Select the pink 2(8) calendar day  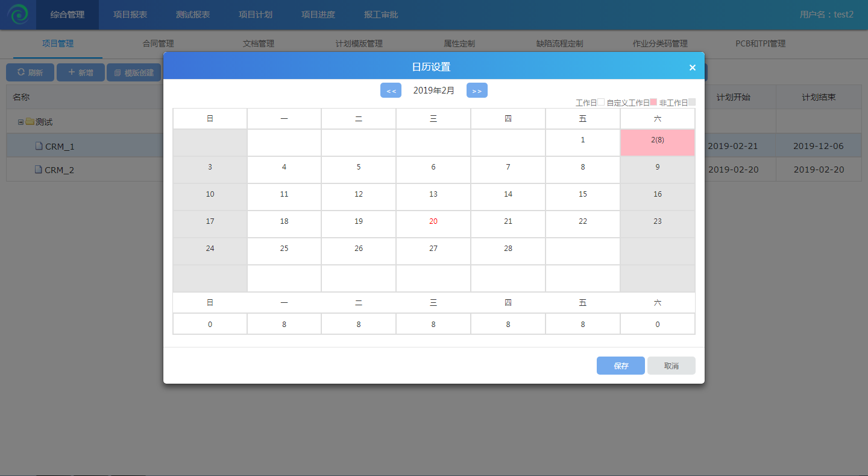657,142
